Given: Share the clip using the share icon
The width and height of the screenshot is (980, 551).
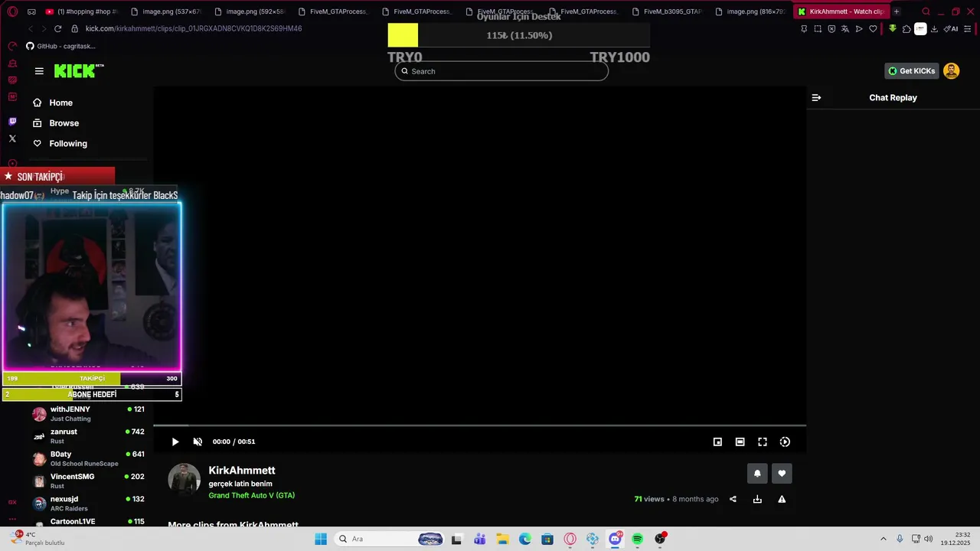Looking at the screenshot, I should (733, 499).
